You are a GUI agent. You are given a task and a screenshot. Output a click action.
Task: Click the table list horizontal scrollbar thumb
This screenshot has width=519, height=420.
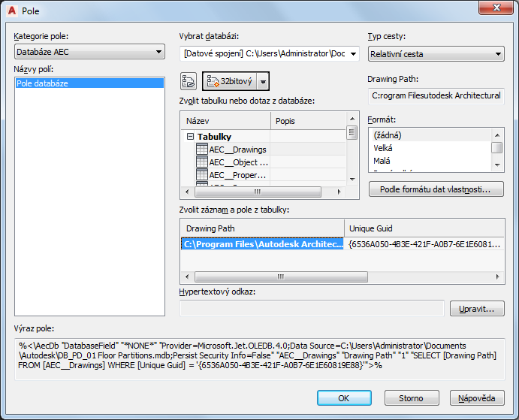(x=258, y=192)
